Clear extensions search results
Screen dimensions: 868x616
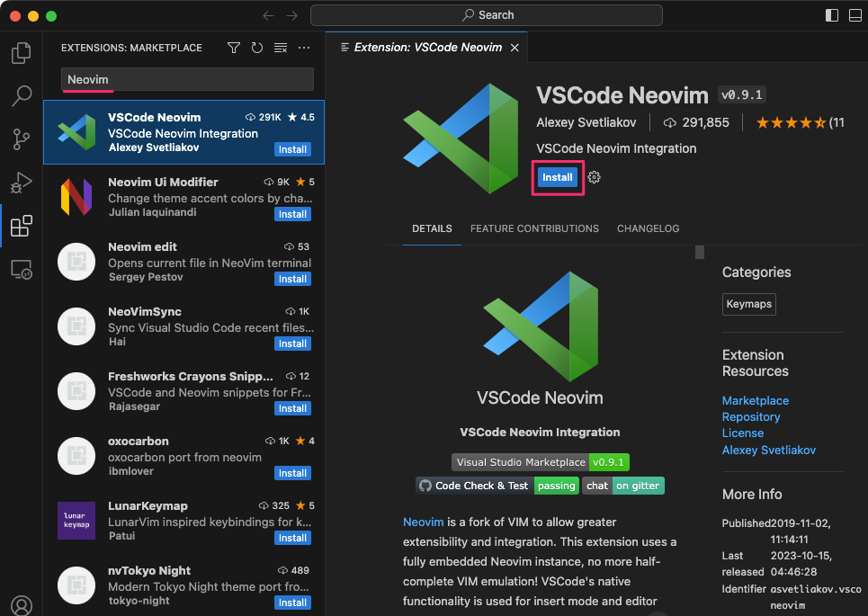point(281,48)
